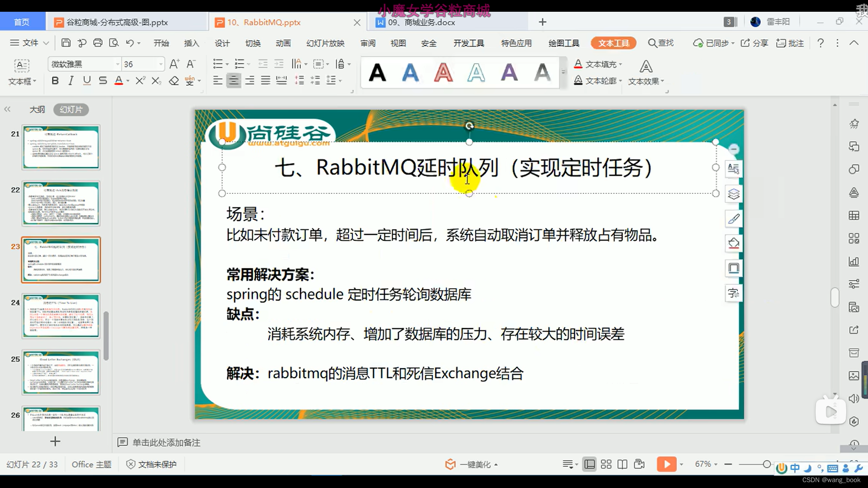868x488 pixels.
Task: Add a new slide with plus icon
Action: [55, 441]
